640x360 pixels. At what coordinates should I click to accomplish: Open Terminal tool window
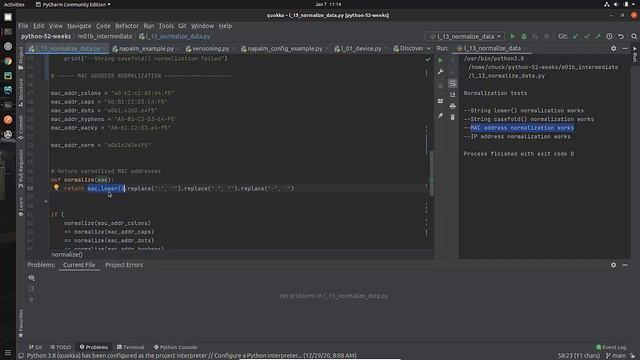[x=131, y=347]
